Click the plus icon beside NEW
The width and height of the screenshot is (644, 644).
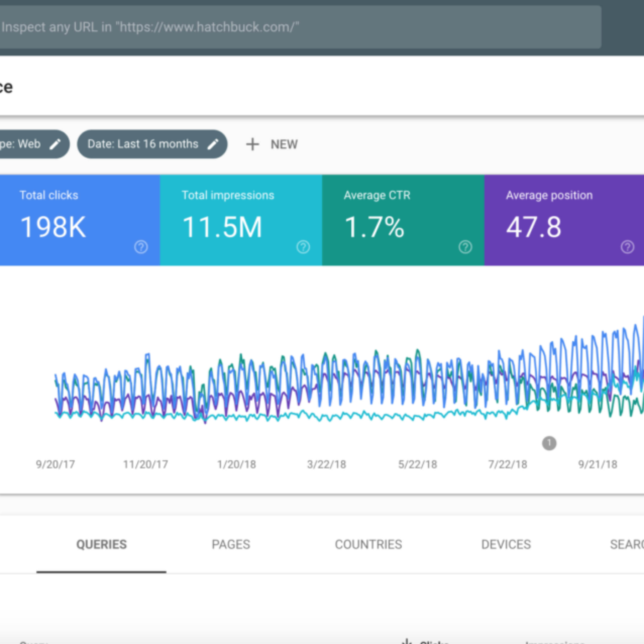[x=252, y=144]
